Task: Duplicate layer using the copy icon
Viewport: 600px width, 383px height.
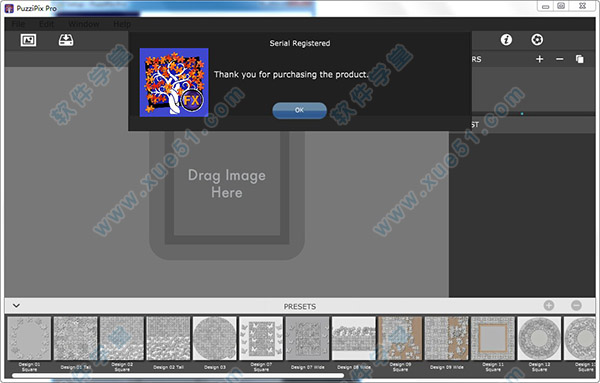Action: 580,59
